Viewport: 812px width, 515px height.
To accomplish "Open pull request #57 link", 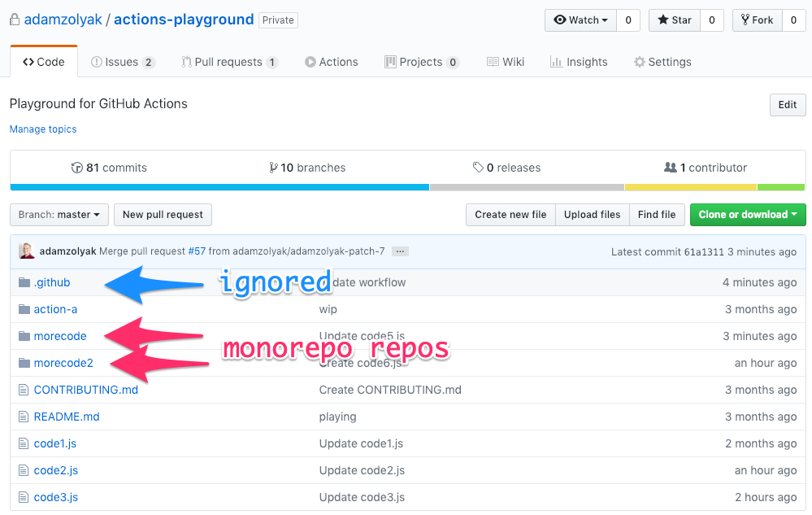I will point(197,251).
